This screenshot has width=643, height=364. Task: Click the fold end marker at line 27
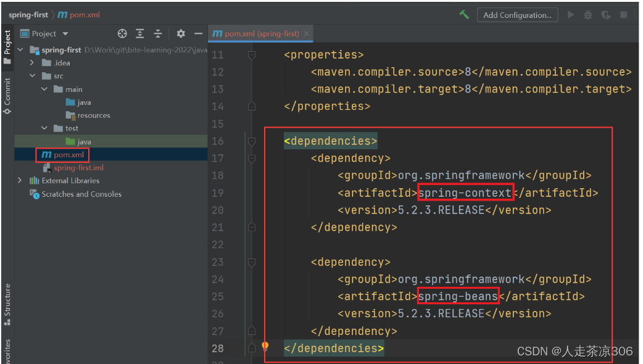point(252,331)
